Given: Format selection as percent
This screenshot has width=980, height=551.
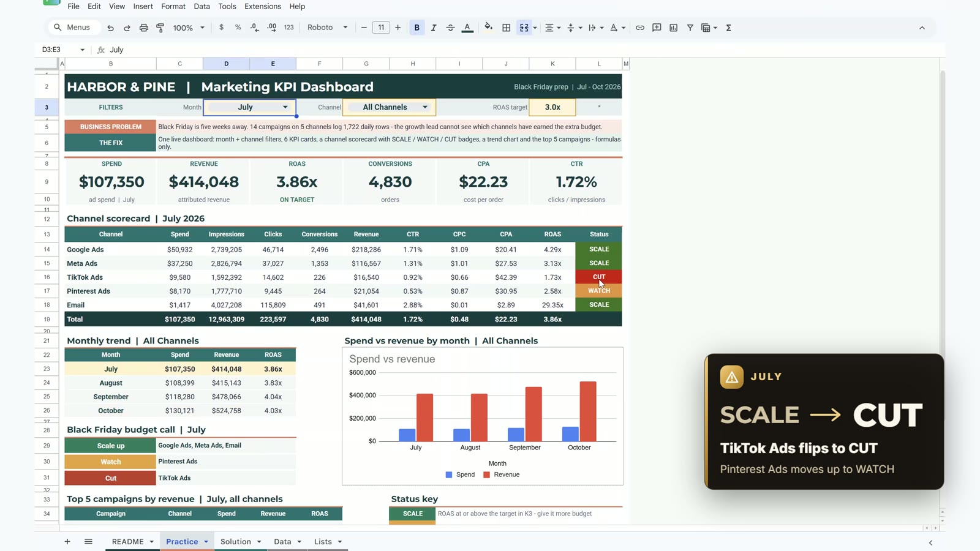Looking at the screenshot, I should pos(238,28).
